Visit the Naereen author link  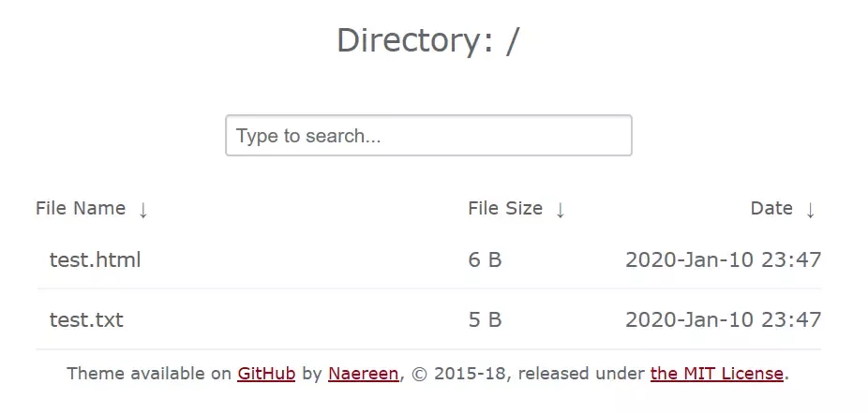(363, 374)
